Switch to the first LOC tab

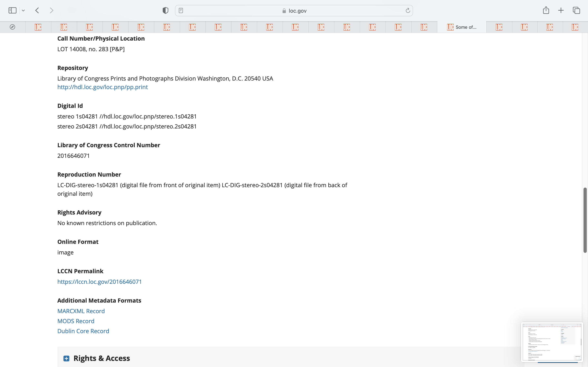[x=38, y=27]
